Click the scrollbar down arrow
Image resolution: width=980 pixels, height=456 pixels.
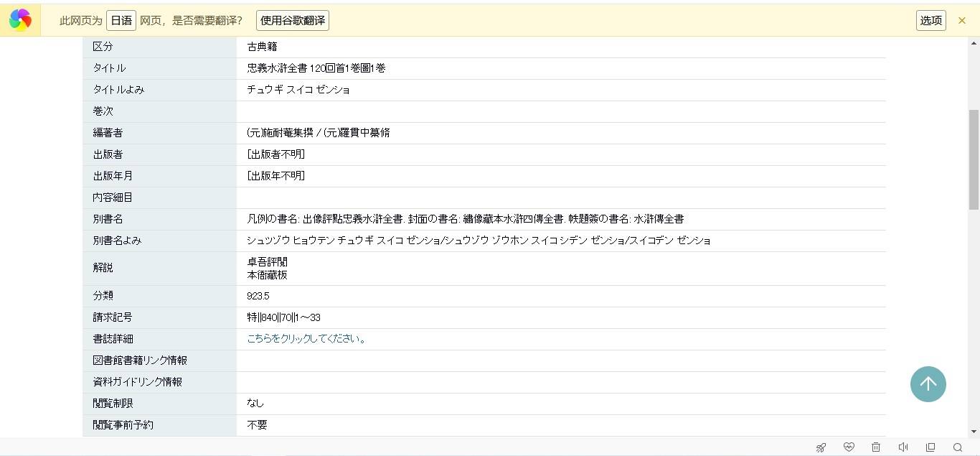(974, 432)
